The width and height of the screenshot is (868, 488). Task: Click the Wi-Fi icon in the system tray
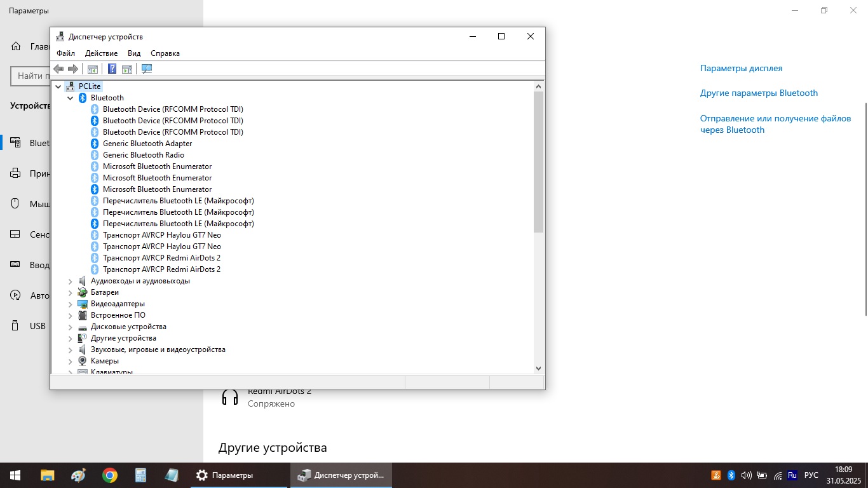(777, 475)
